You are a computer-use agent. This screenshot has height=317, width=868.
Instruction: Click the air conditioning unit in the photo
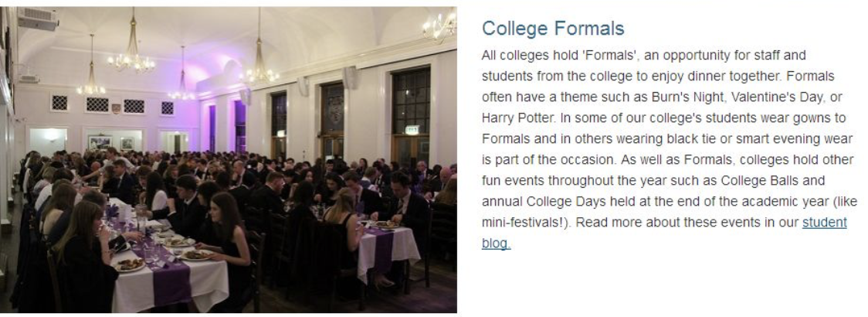(39, 20)
